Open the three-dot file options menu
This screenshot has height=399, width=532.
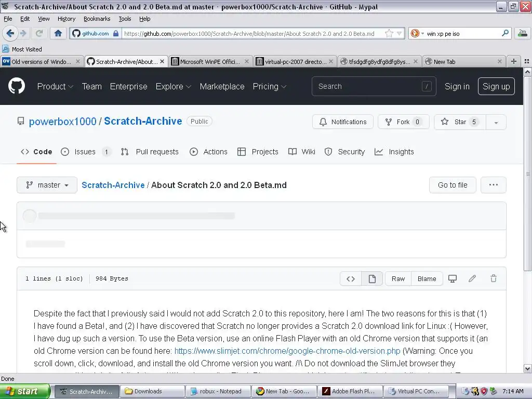coord(494,185)
